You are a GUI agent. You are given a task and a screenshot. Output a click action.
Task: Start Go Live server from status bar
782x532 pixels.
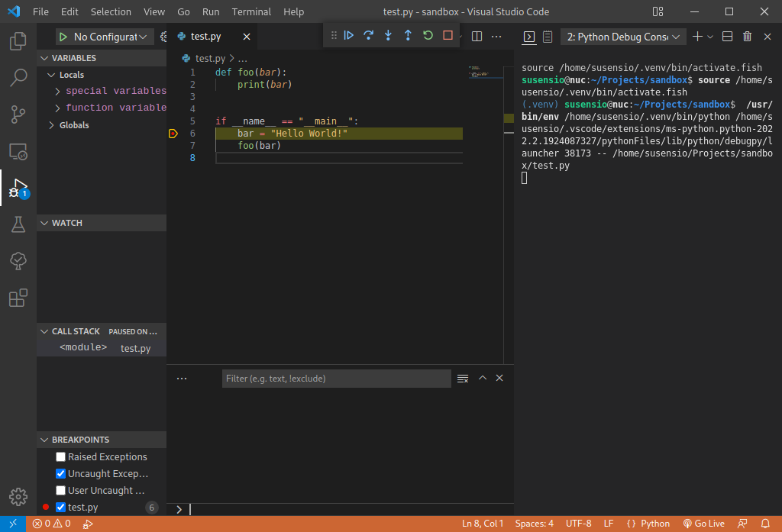[x=703, y=524]
